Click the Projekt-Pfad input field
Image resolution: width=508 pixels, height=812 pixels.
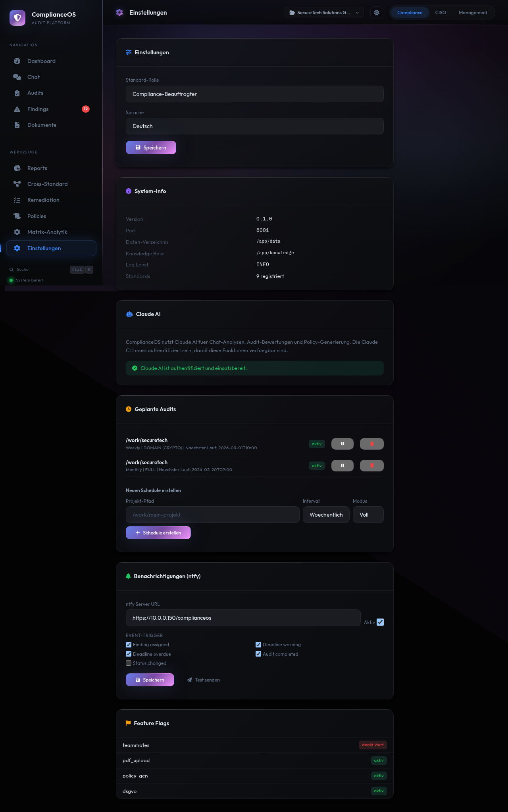coord(212,515)
